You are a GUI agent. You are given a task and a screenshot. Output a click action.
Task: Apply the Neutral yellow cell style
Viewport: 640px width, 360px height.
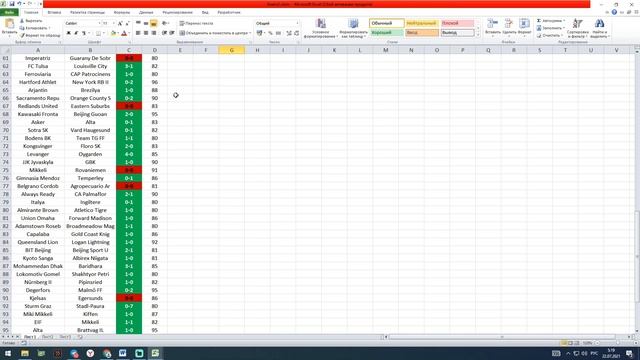[x=422, y=23]
